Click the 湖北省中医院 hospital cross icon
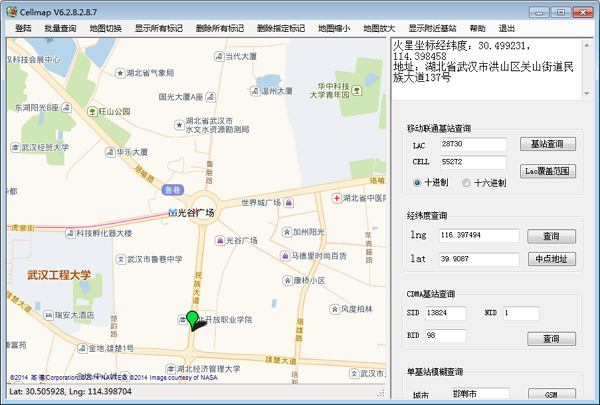This screenshot has width=600, height=405. pyautogui.click(x=336, y=198)
